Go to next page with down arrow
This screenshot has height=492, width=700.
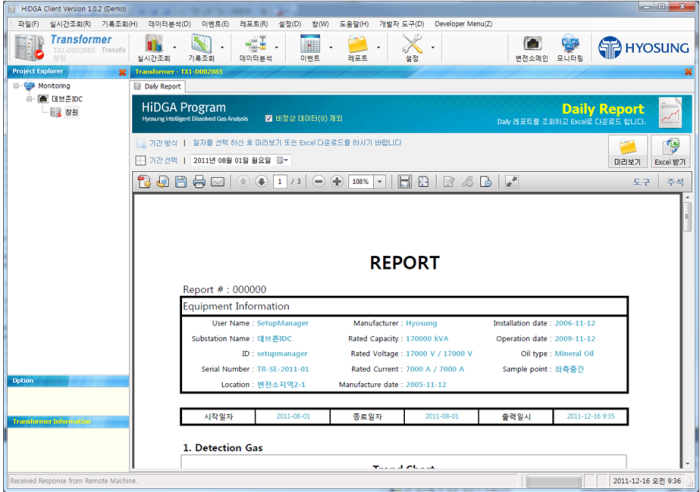click(x=261, y=182)
